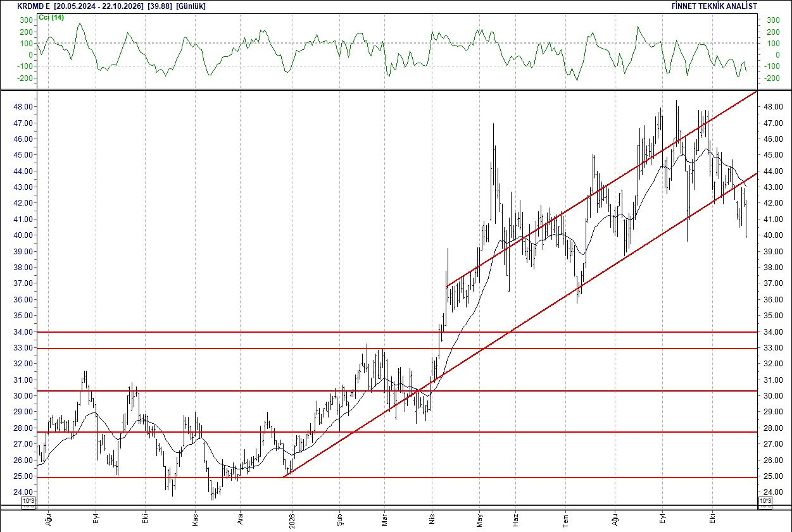The width and height of the screenshot is (792, 532).
Task: Click the Haz month label on time axis
Action: 516,520
